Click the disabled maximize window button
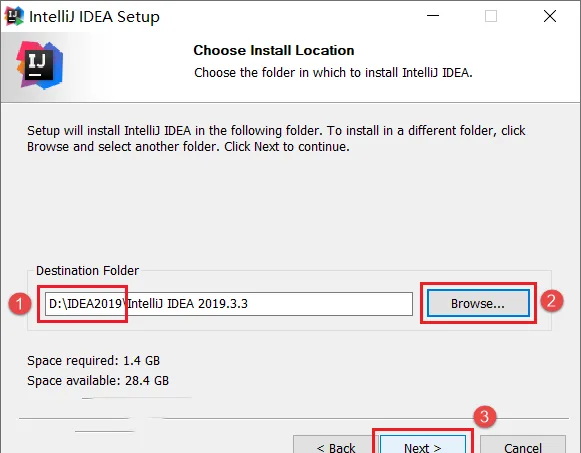581x453 pixels. click(491, 16)
